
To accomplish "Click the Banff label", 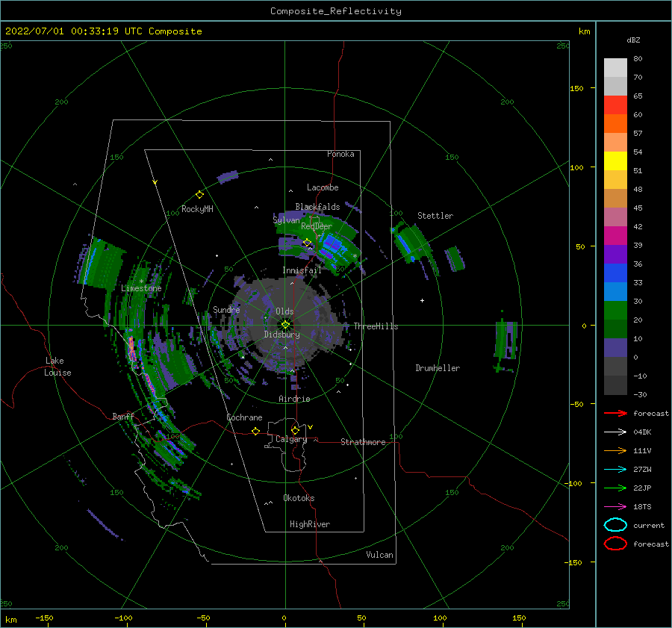I will click(x=123, y=416).
